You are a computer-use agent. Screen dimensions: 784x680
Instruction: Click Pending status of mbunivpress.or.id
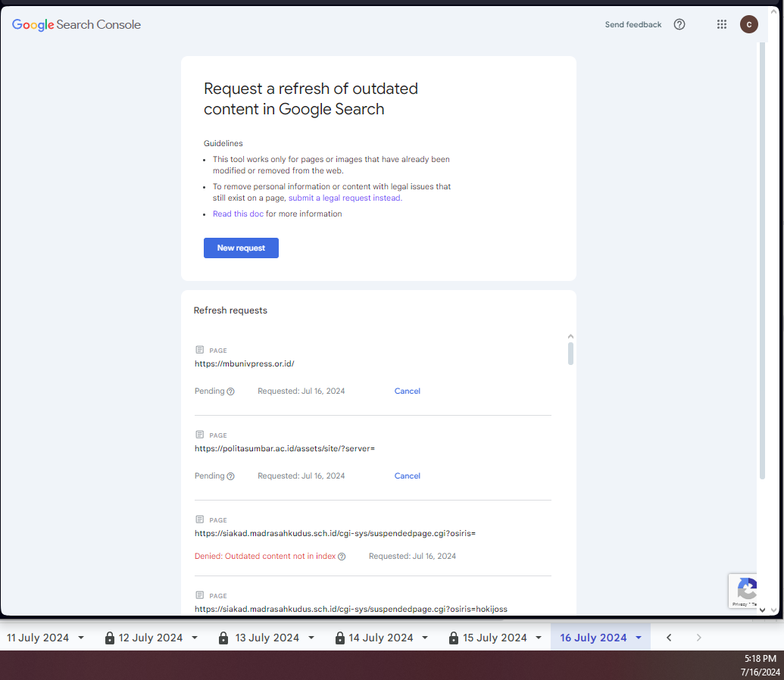coord(210,391)
